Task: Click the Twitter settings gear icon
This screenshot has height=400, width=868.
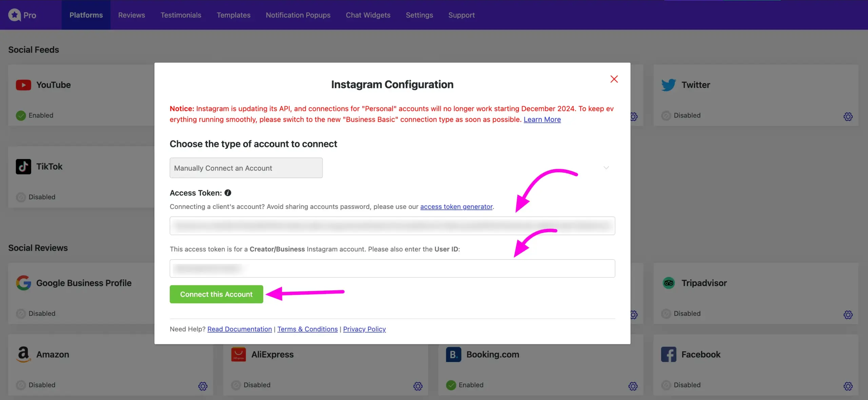Action: (x=848, y=115)
